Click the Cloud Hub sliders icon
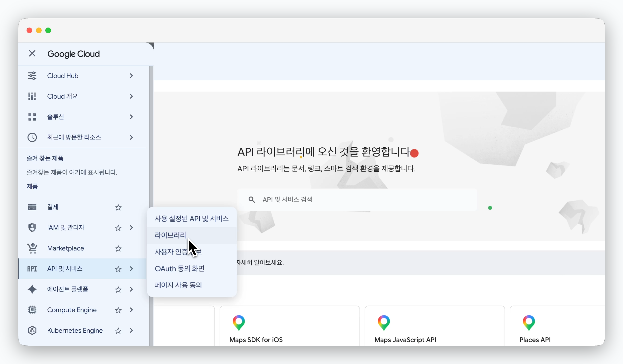 tap(32, 76)
